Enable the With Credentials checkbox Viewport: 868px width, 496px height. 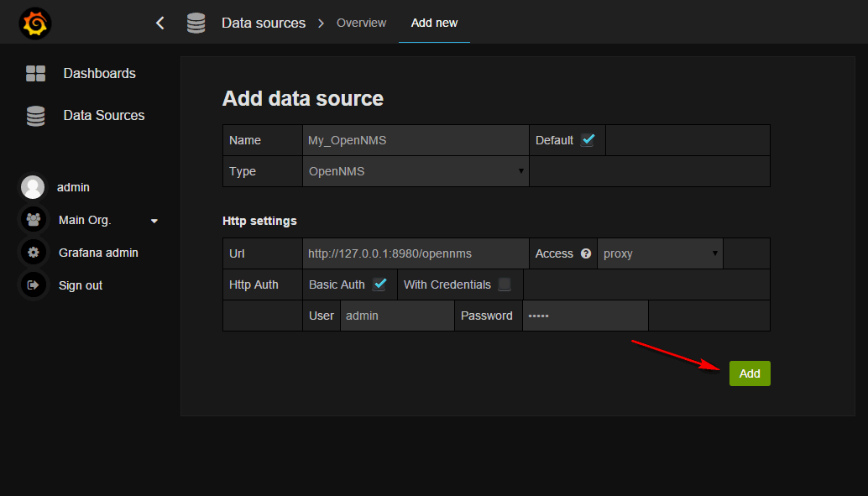point(505,284)
